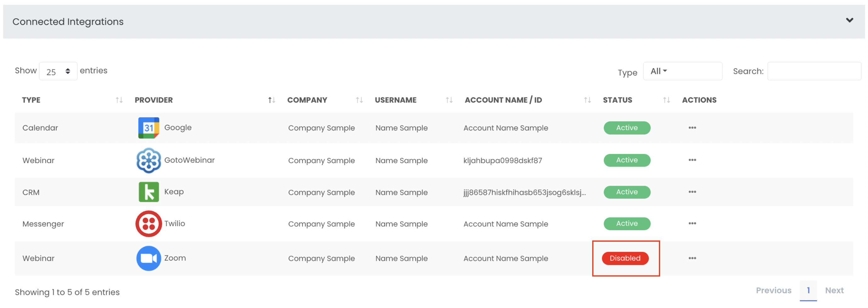
Task: Collapse the Connected Integrations panel chevron
Action: point(849,20)
